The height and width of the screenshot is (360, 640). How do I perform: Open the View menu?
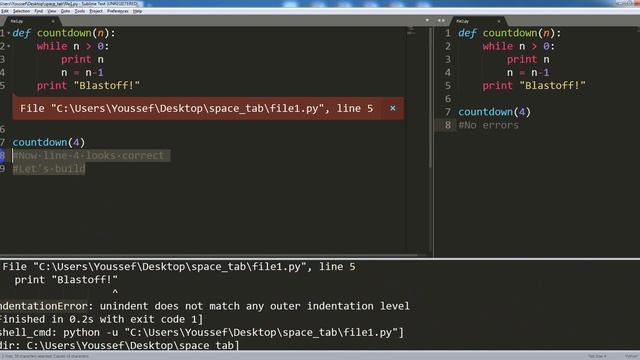click(52, 11)
